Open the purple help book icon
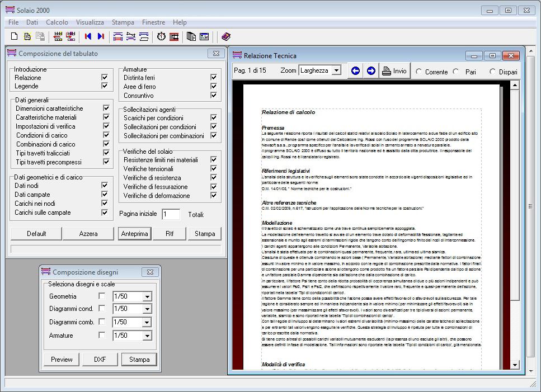The width and height of the screenshot is (541, 392). tap(226, 36)
